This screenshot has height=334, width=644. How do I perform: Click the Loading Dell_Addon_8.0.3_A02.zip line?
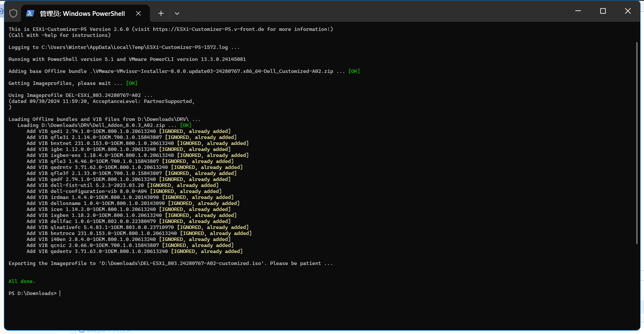[105, 125]
